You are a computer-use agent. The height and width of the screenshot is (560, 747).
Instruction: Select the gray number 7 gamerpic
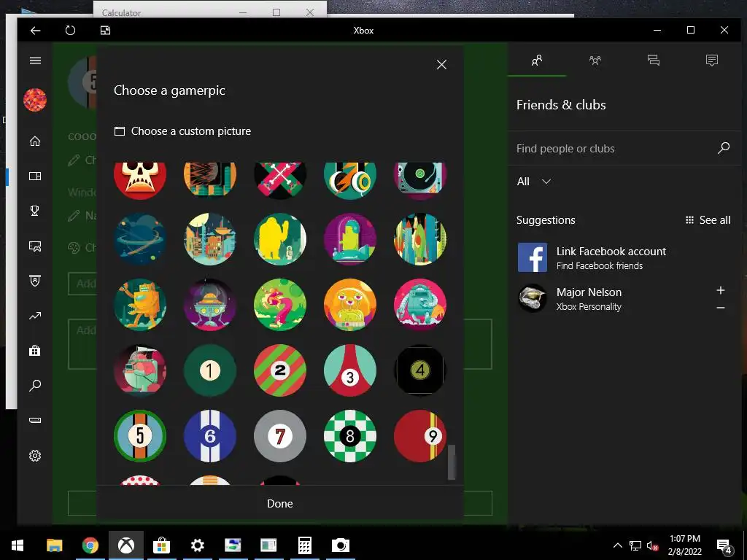point(280,436)
